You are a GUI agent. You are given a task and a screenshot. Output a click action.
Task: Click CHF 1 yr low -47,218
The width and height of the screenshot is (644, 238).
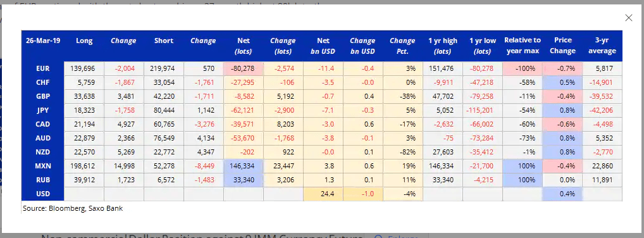[x=483, y=82]
